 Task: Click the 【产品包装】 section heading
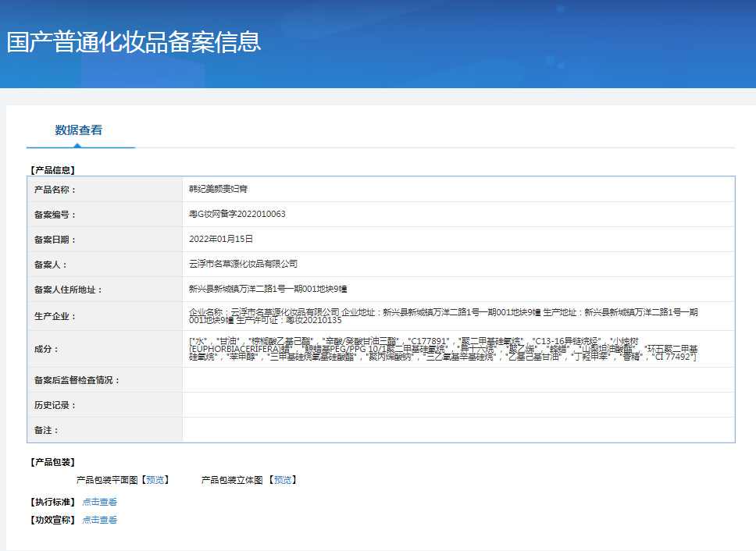click(x=52, y=462)
